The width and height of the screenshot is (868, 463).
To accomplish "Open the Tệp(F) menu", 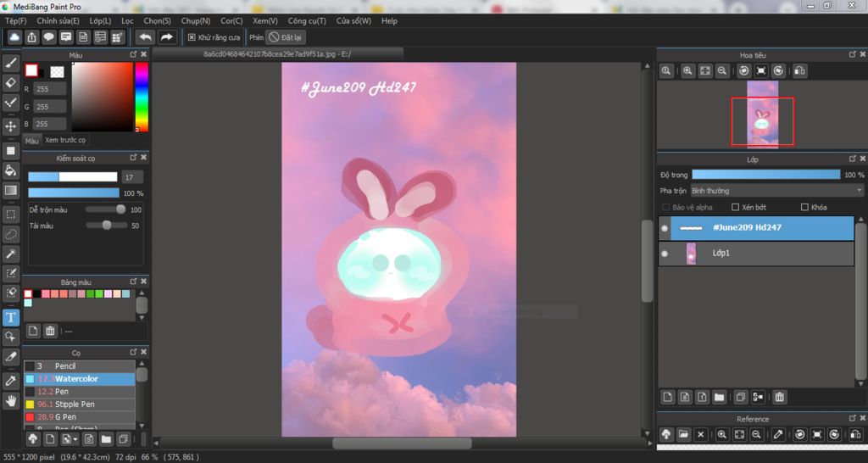I will click(16, 20).
